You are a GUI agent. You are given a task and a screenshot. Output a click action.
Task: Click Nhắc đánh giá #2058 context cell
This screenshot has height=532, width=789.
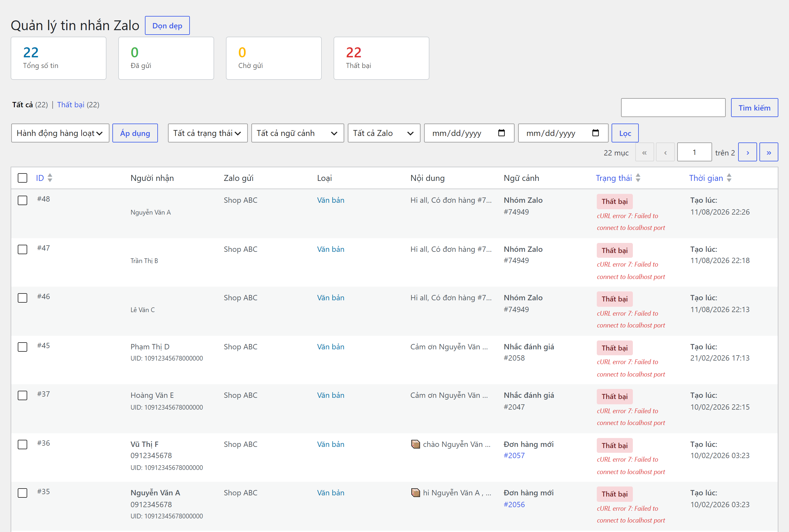(x=528, y=352)
